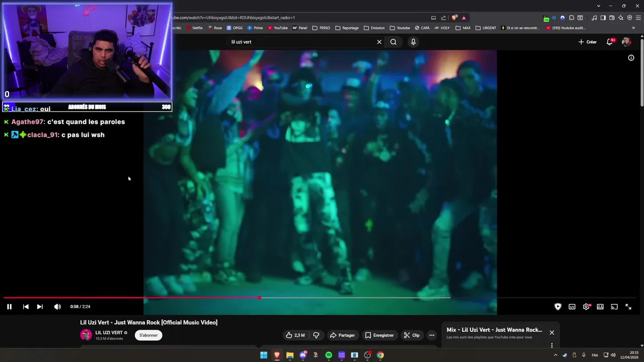Click the taskbar clock showing 20:33

coord(629,355)
